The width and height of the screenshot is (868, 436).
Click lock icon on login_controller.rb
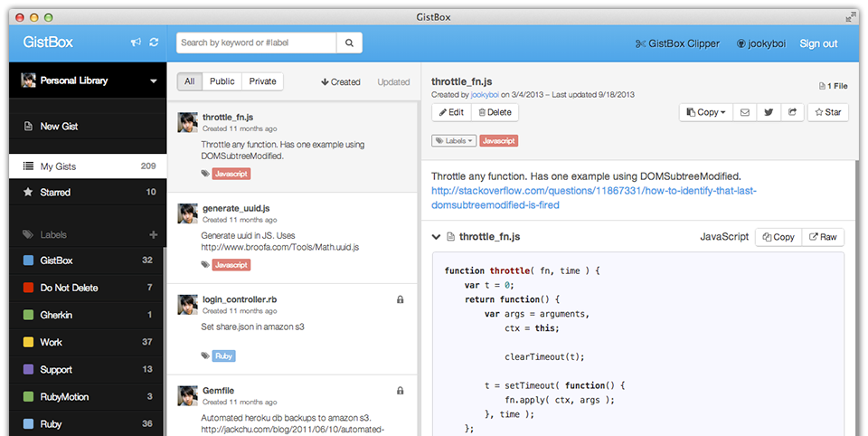[x=401, y=299]
